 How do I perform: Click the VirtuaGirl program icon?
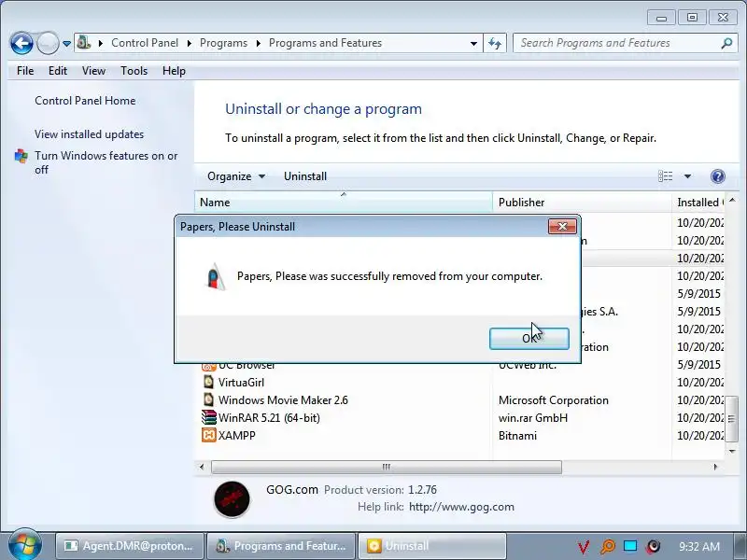[208, 382]
